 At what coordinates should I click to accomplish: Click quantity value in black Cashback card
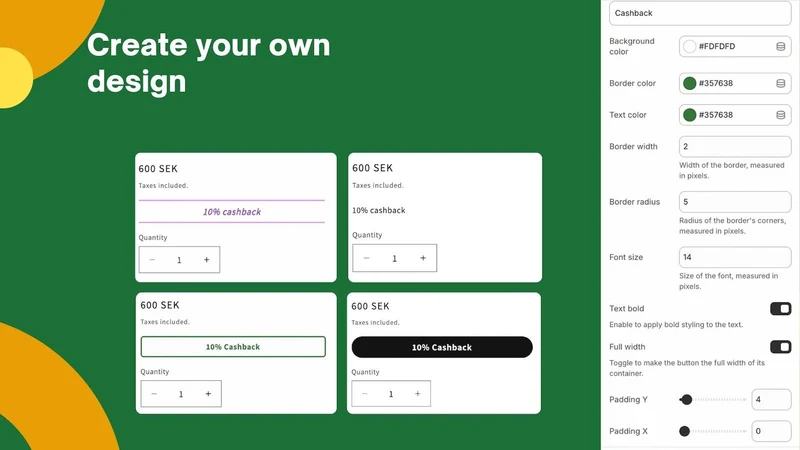[391, 394]
